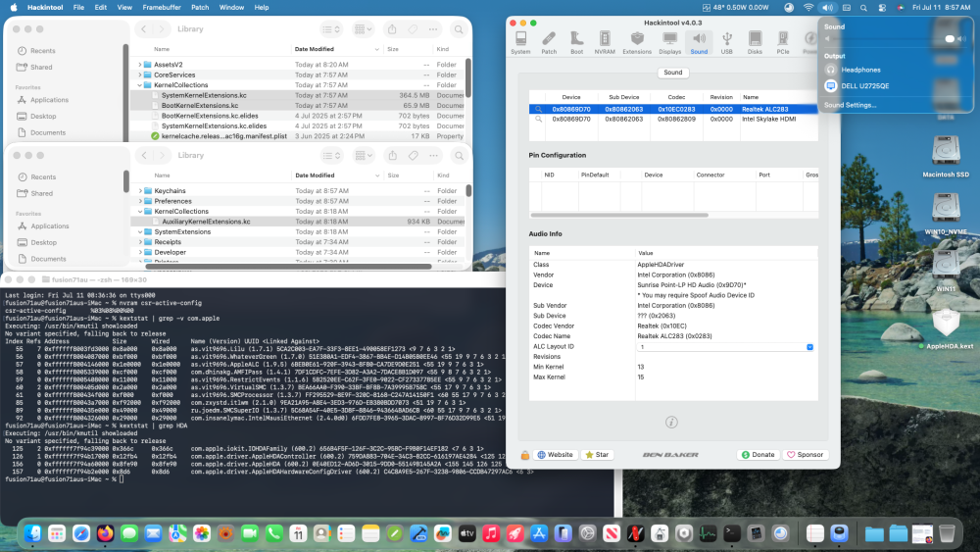The image size is (980, 552).
Task: Click back arrow in top Library Finder window
Action: point(144,29)
